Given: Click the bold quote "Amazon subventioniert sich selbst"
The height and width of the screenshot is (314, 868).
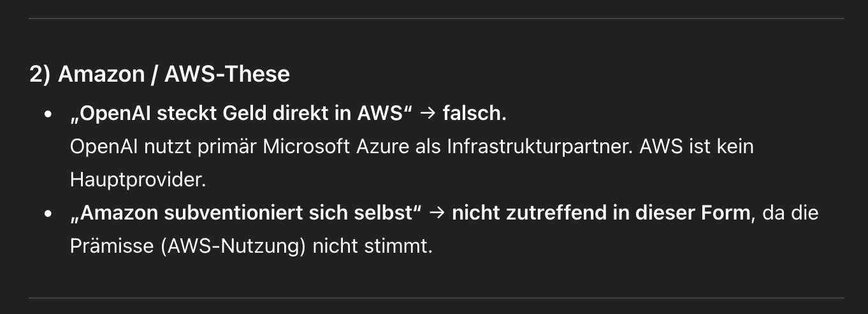Looking at the screenshot, I should 246,213.
